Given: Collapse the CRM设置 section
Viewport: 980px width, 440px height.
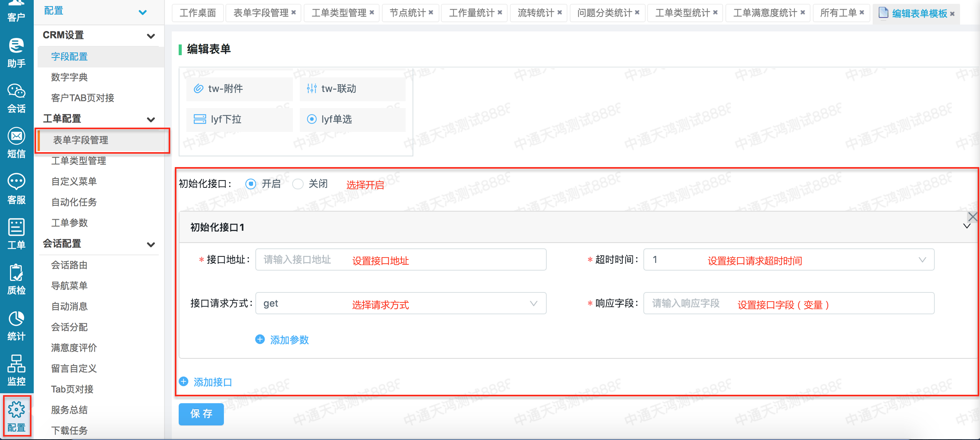Looking at the screenshot, I should (x=151, y=36).
